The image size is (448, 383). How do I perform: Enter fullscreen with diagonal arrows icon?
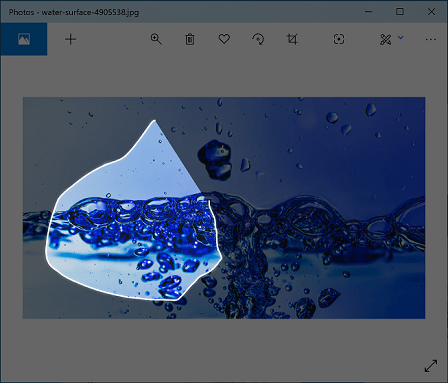pos(431,366)
